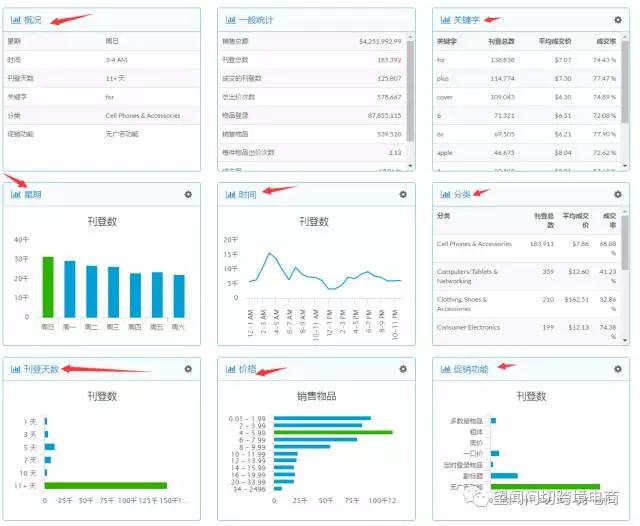Select keyword row "apple"

pyautogui.click(x=527, y=153)
